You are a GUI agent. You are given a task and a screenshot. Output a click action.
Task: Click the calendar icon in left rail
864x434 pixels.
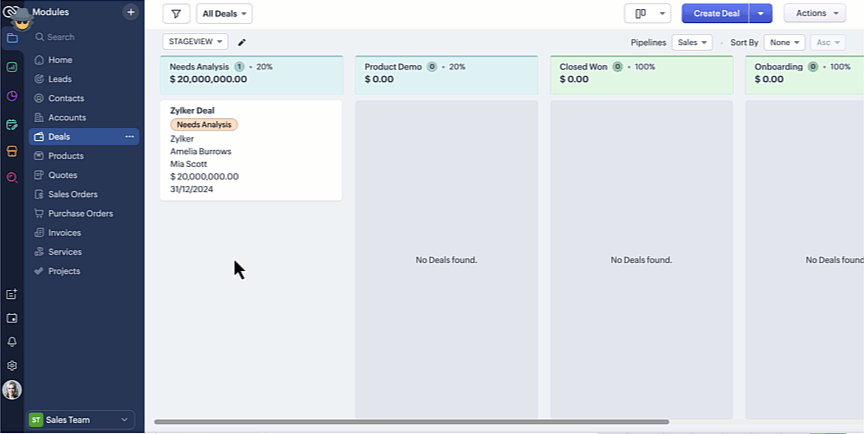tap(12, 318)
